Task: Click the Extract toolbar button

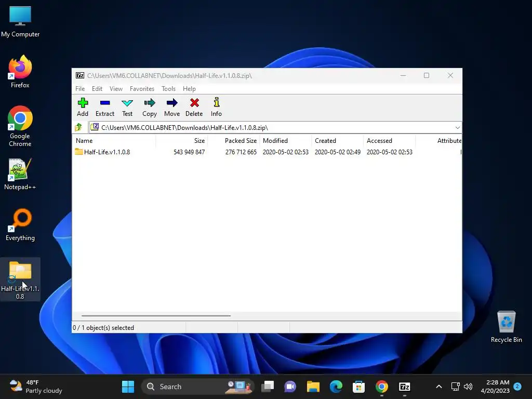Action: click(x=105, y=107)
